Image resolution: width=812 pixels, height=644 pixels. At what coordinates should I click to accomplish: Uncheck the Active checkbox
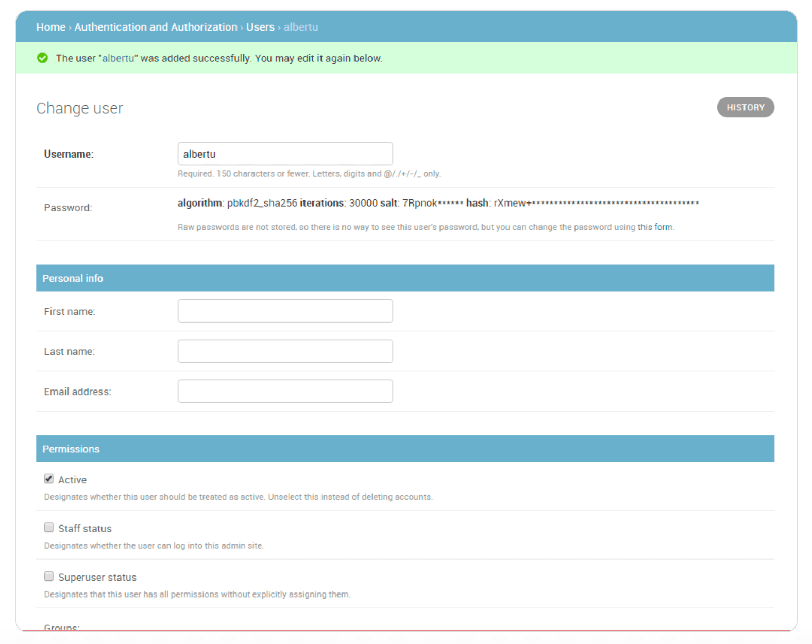tap(49, 479)
